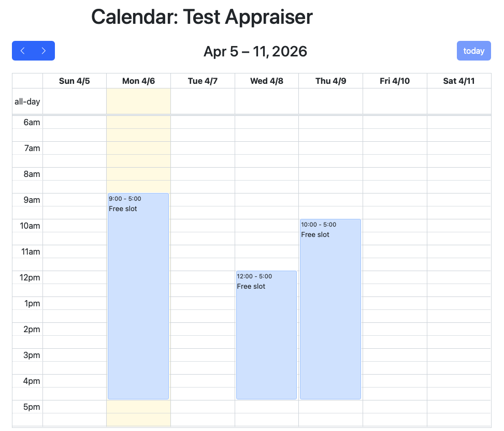Open Monday 9:00 - 5:00 free slot
The width and height of the screenshot is (504, 431).
(x=138, y=296)
